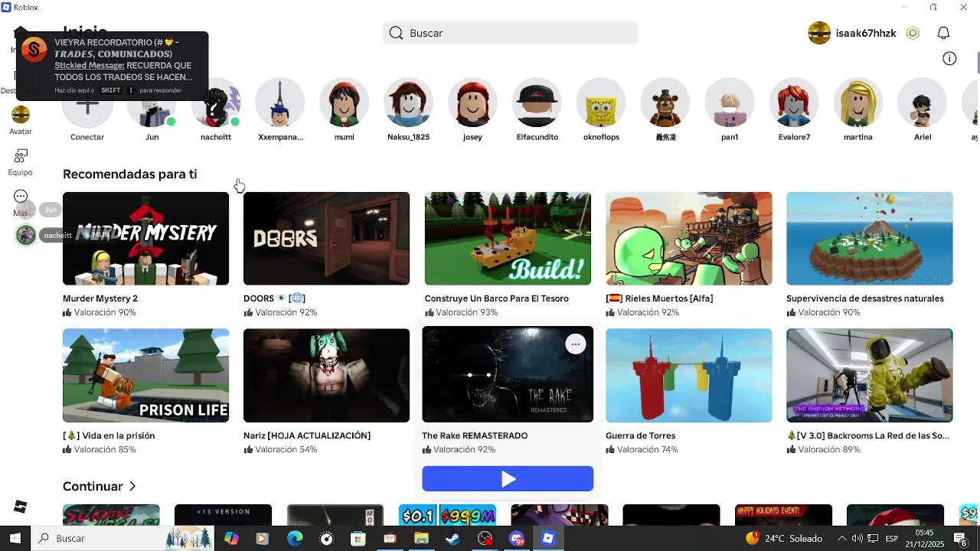The height and width of the screenshot is (551, 980).
Task: Show hidden tray icons chevron
Action: (x=841, y=539)
